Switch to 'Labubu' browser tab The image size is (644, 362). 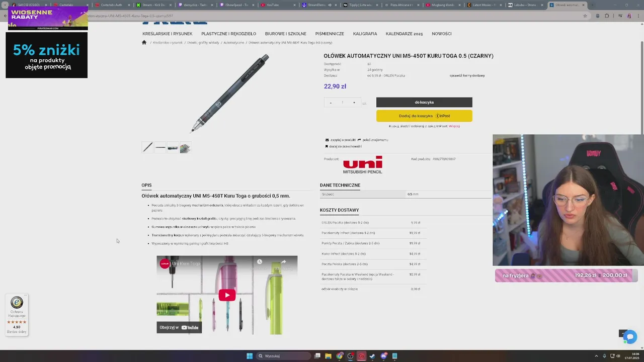[527, 5]
